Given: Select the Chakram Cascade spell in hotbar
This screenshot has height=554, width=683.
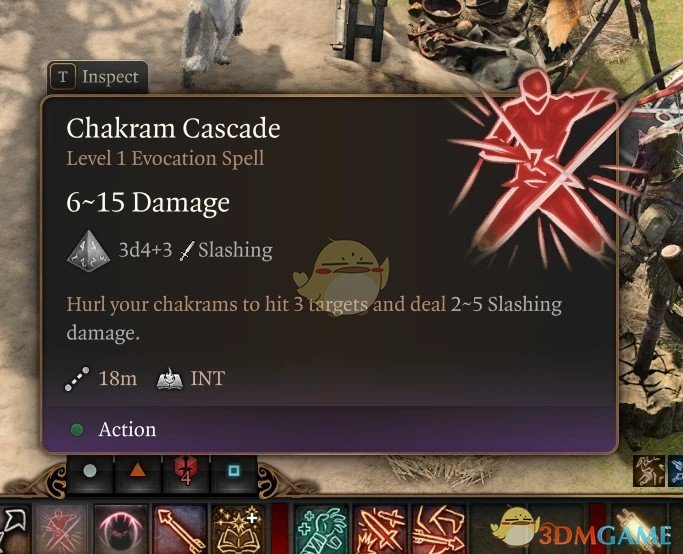Looking at the screenshot, I should (x=61, y=530).
